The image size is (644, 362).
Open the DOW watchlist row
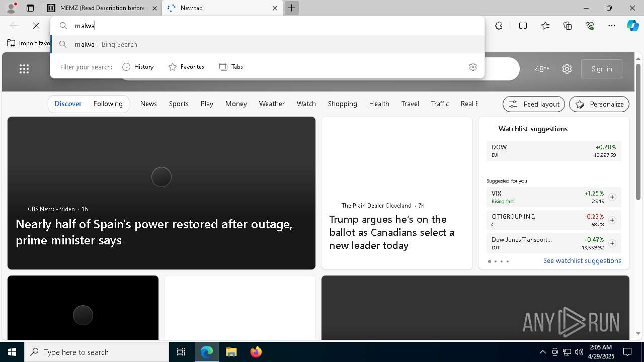coord(553,151)
